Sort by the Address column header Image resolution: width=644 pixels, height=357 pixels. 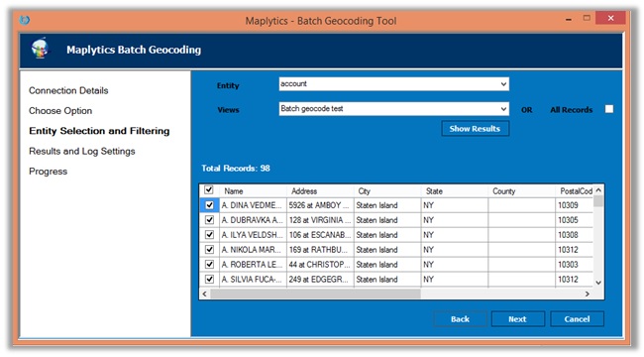pyautogui.click(x=320, y=190)
